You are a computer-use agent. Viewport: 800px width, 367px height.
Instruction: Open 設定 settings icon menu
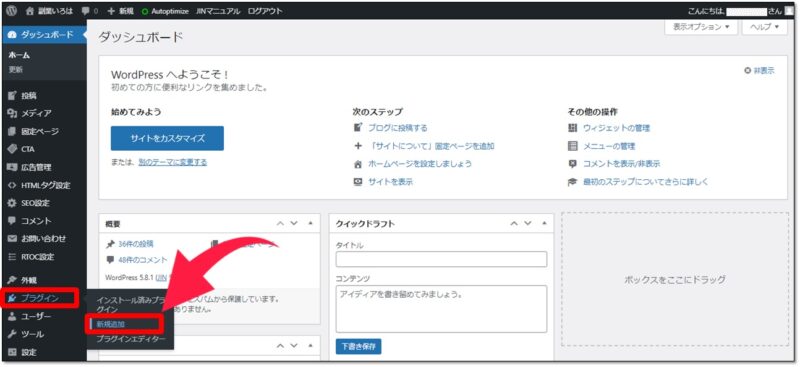pos(23,352)
